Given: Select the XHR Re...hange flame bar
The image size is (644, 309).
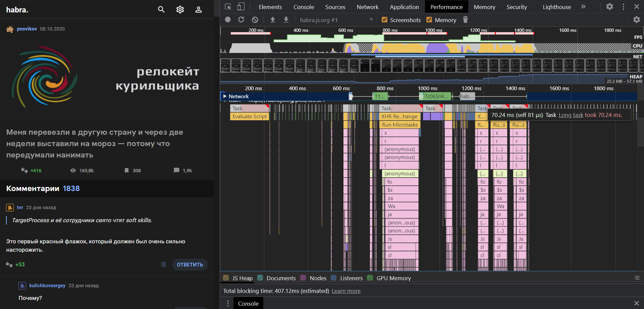Looking at the screenshot, I should click(399, 117).
